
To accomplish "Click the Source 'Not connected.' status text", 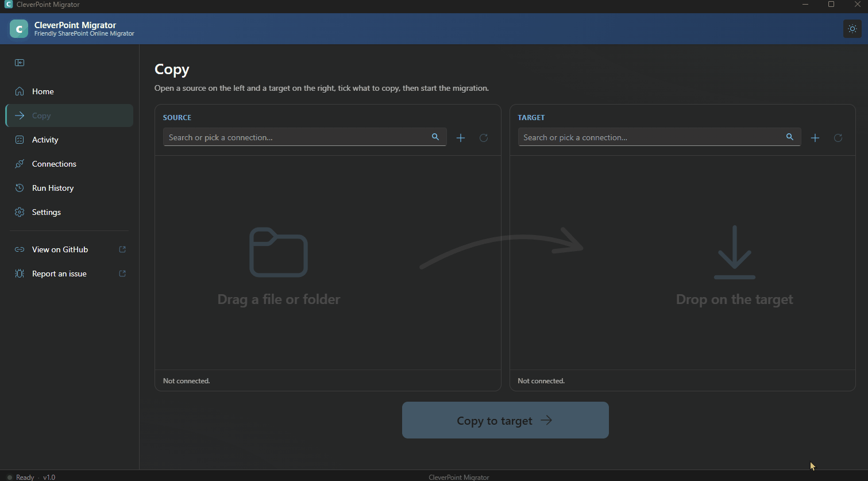I will [187, 381].
